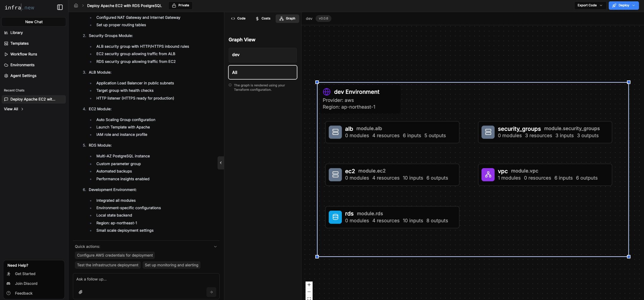The image size is (644, 300).
Task: Open the Deploy dropdown arrow
Action: click(634, 5)
